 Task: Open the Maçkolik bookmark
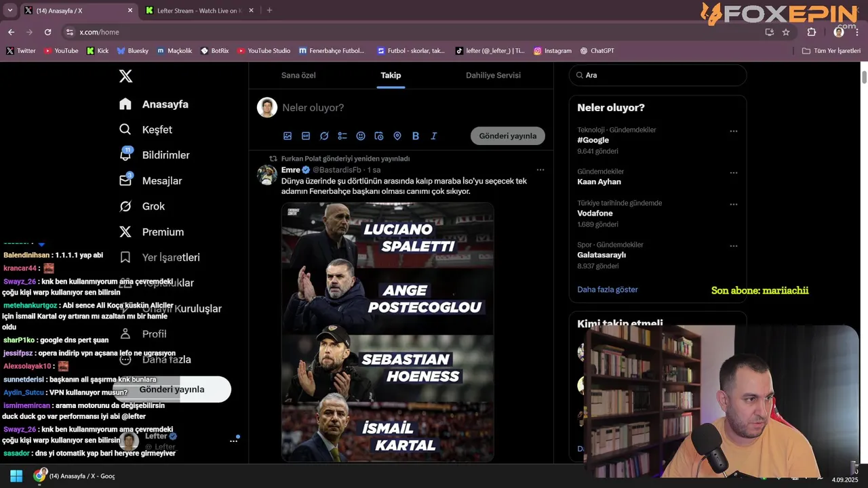(174, 51)
